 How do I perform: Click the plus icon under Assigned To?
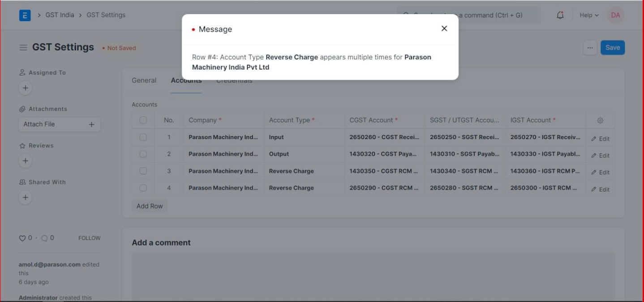tap(25, 88)
